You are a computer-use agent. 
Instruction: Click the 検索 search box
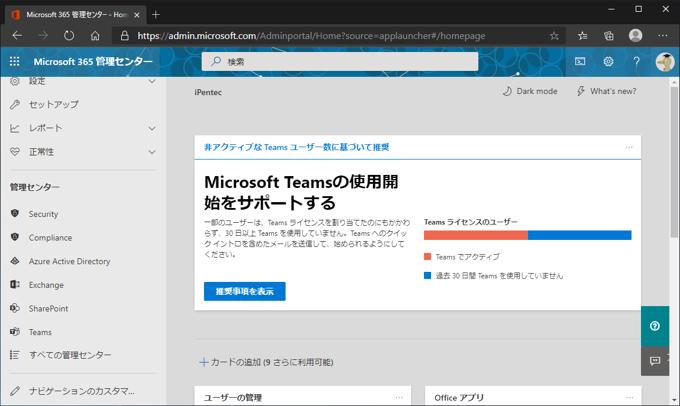tap(340, 62)
